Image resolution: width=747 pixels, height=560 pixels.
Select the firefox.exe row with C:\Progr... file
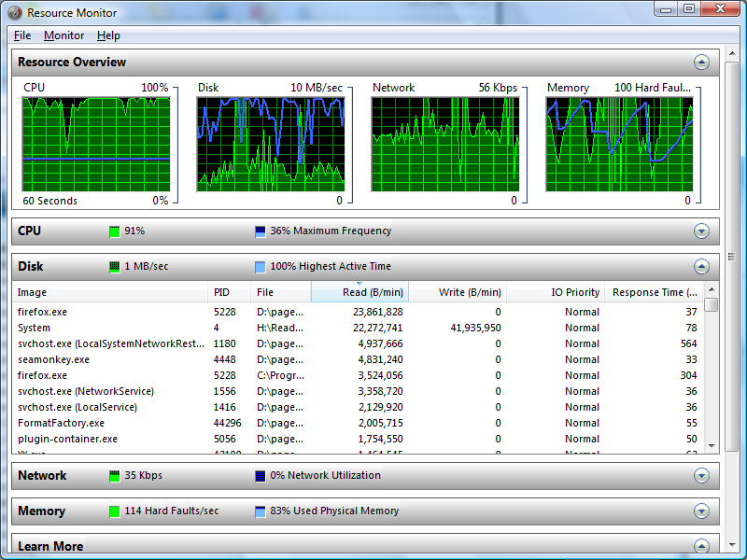tap(358, 375)
